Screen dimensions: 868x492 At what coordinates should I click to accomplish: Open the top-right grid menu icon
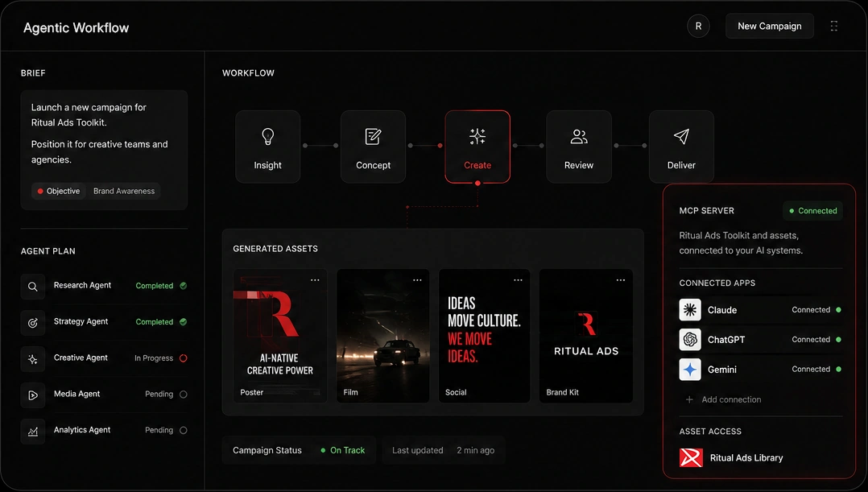833,26
